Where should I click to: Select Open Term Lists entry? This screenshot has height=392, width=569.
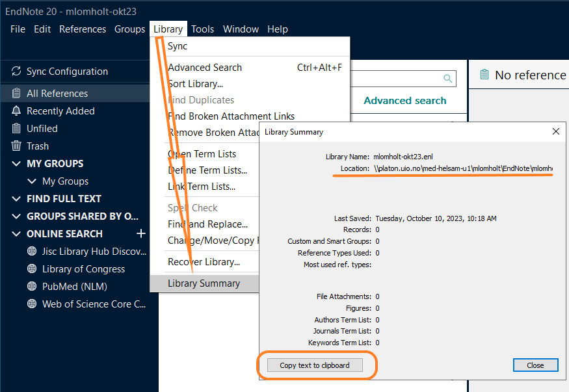coord(205,154)
